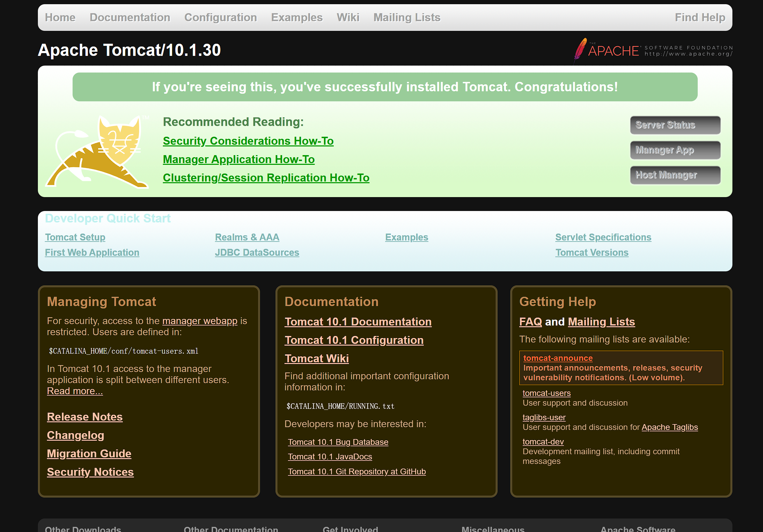Click Find Help in the navigation bar
This screenshot has width=763, height=532.
coord(700,17)
